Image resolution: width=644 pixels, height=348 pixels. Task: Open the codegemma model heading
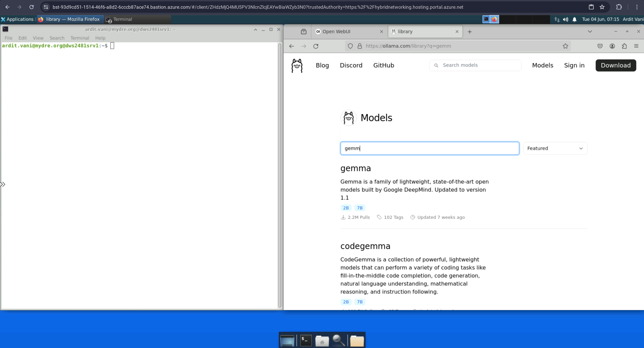[365, 246]
